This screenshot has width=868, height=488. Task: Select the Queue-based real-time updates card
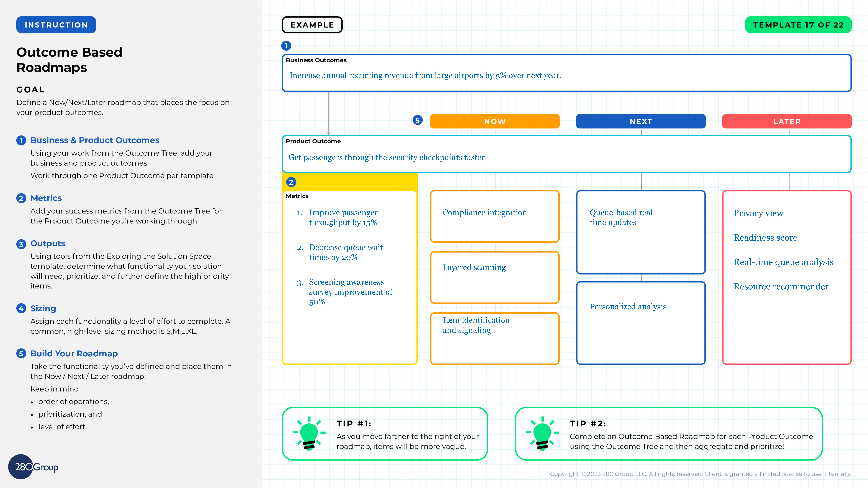(x=641, y=232)
